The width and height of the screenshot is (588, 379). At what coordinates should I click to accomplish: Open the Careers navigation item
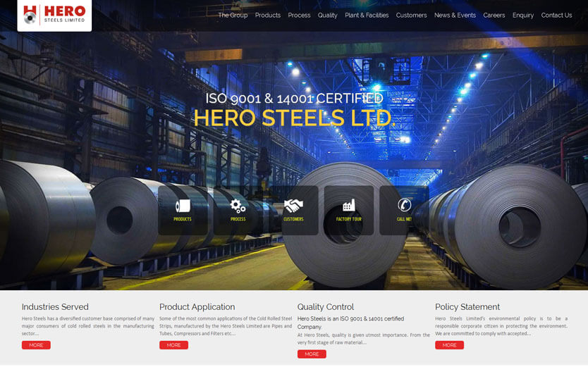494,15
